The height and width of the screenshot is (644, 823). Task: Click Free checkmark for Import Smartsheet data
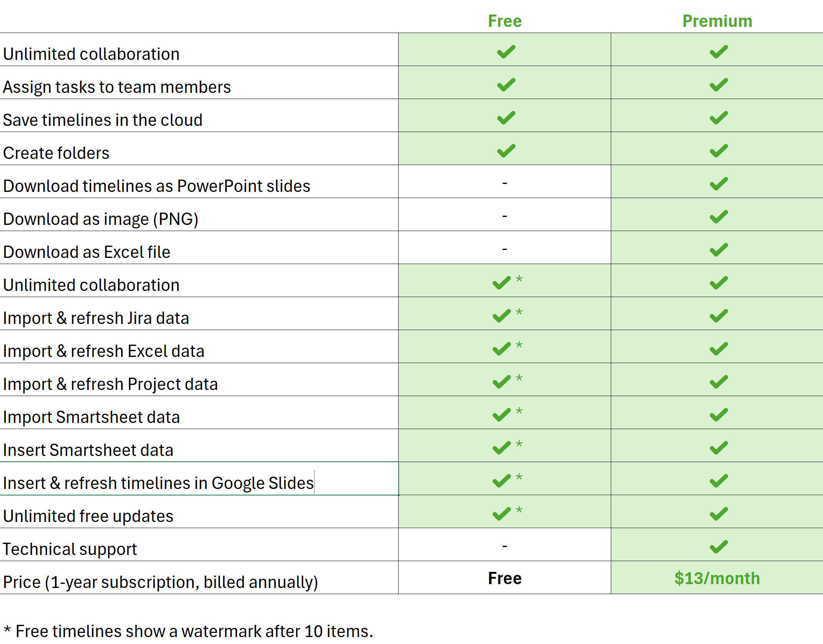coord(502,415)
